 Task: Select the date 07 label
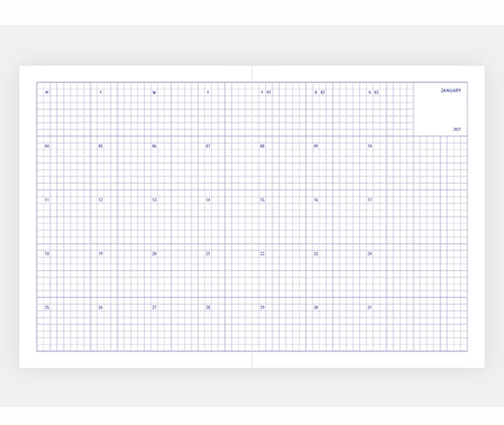point(208,146)
